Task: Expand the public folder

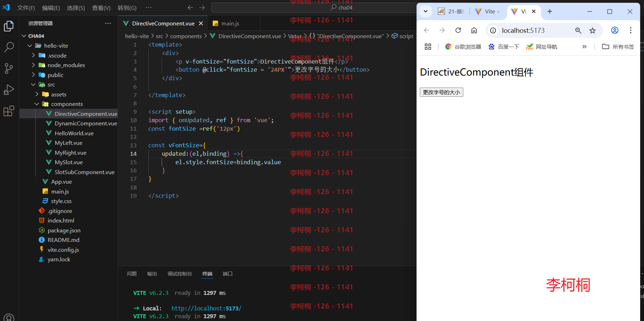Action: tap(33, 75)
